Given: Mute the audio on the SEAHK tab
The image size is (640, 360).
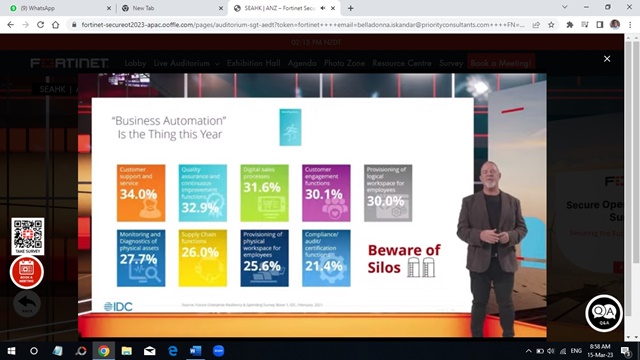Looking at the screenshot, I should point(323,8).
